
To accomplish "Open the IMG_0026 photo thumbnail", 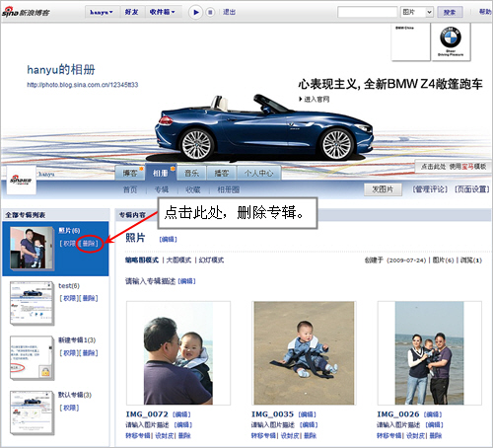I will (x=430, y=353).
